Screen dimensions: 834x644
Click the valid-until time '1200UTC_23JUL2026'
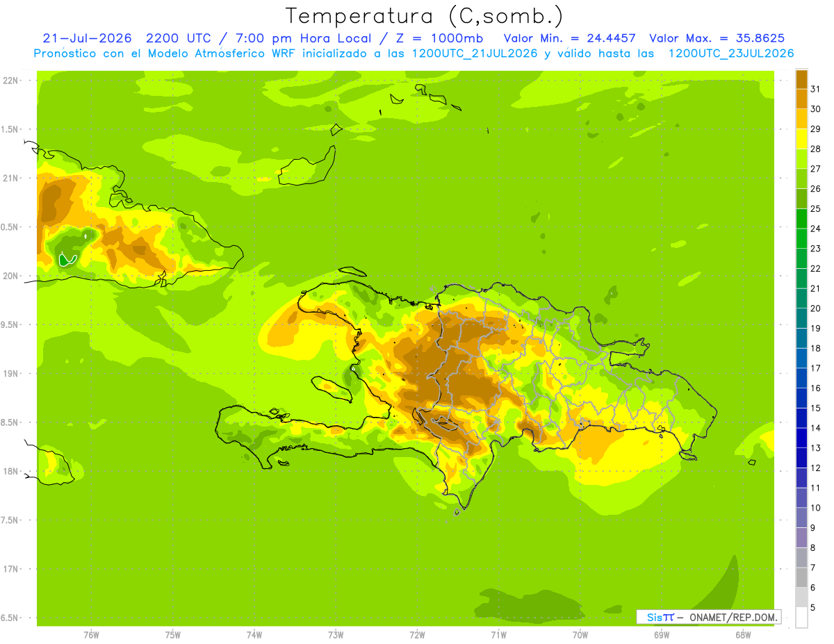(x=731, y=53)
